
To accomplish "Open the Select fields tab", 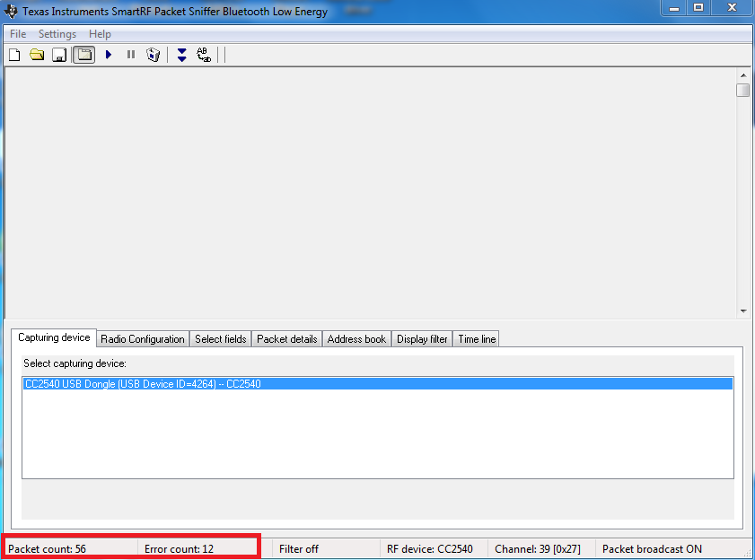I will coord(221,339).
